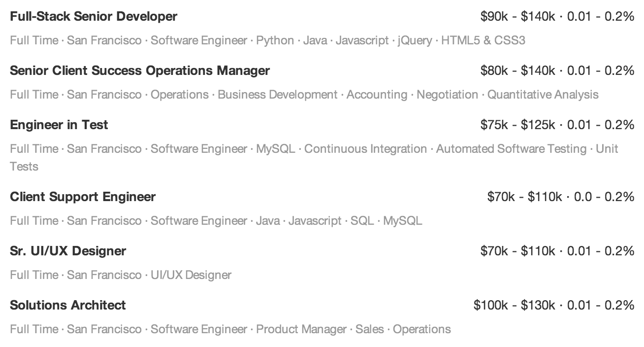View the Sr. UI/UX Designer job
The width and height of the screenshot is (644, 347).
point(68,251)
